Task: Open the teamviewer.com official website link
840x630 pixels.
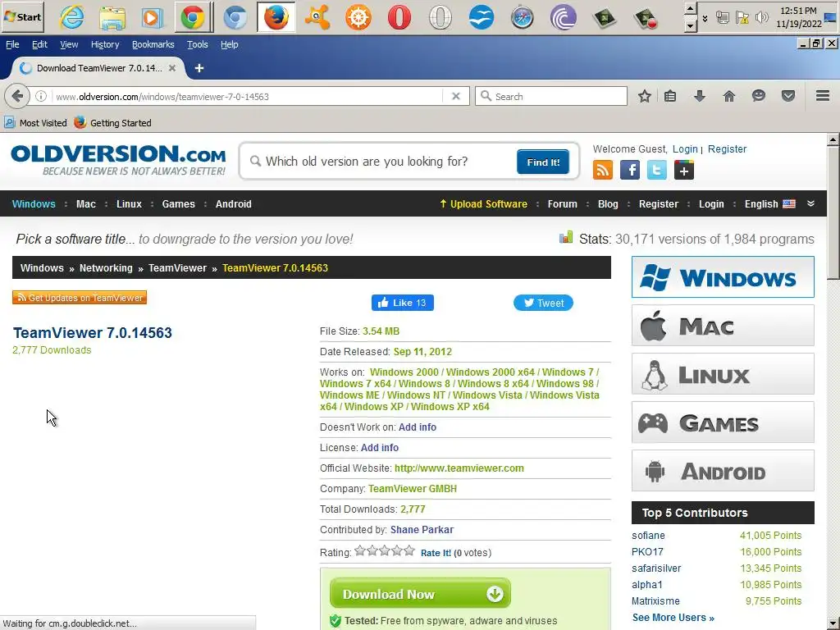Action: pos(459,468)
